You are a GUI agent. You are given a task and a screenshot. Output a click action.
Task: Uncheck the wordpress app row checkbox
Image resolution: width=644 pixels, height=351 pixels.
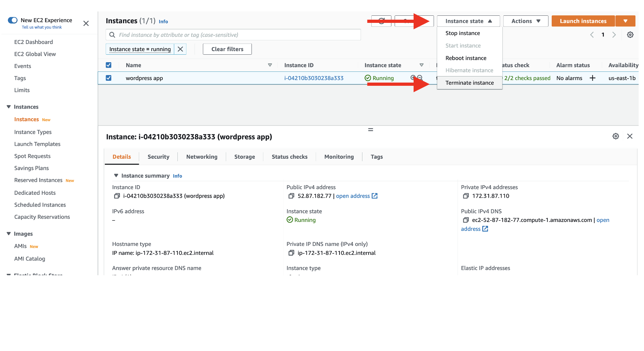coord(109,78)
